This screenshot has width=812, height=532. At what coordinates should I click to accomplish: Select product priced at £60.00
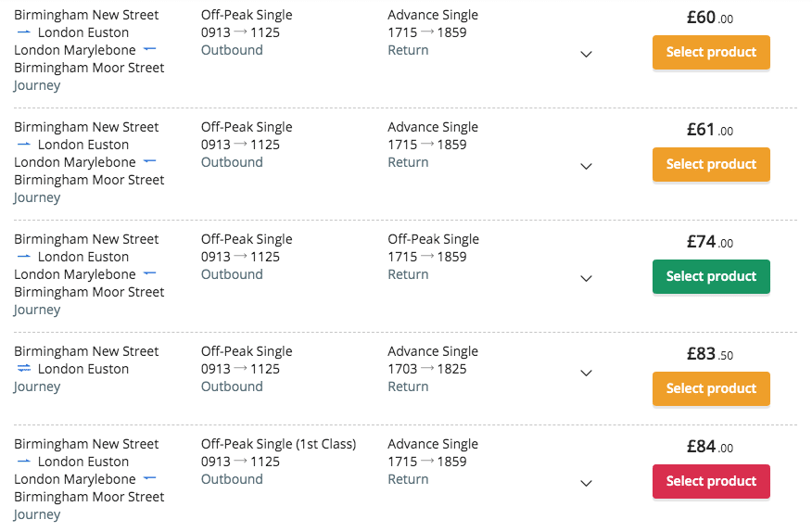(711, 52)
